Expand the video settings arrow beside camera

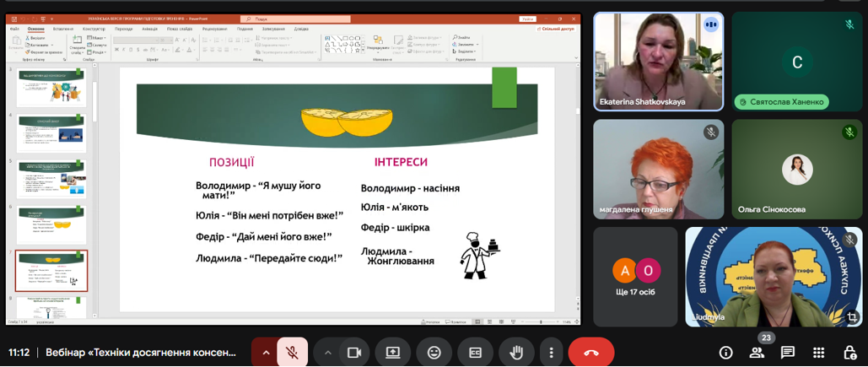pyautogui.click(x=328, y=353)
